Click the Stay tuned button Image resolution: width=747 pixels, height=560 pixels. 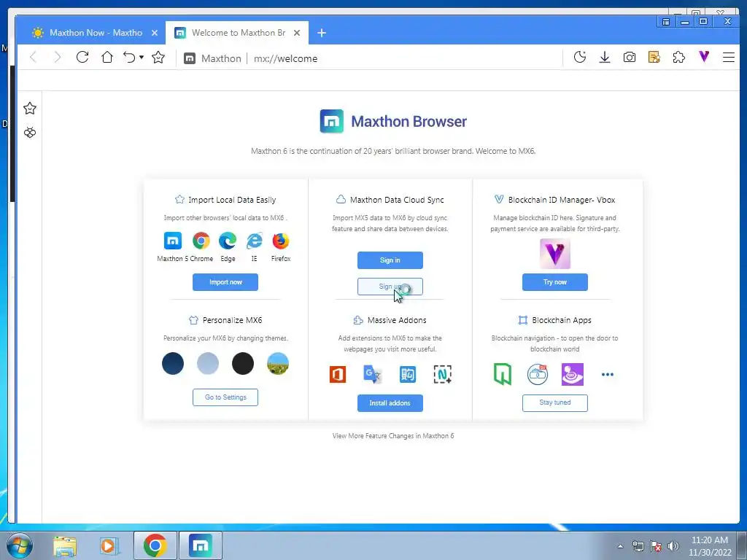[x=555, y=402]
